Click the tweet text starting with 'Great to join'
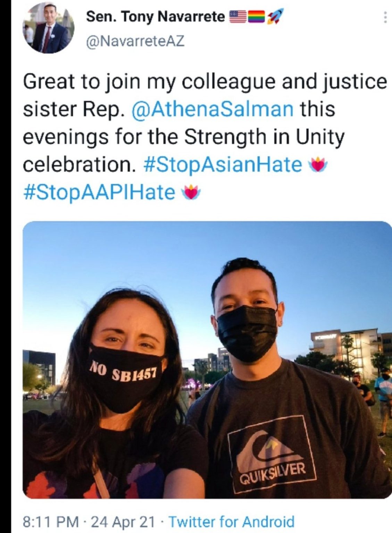392x533 pixels. tap(205, 137)
